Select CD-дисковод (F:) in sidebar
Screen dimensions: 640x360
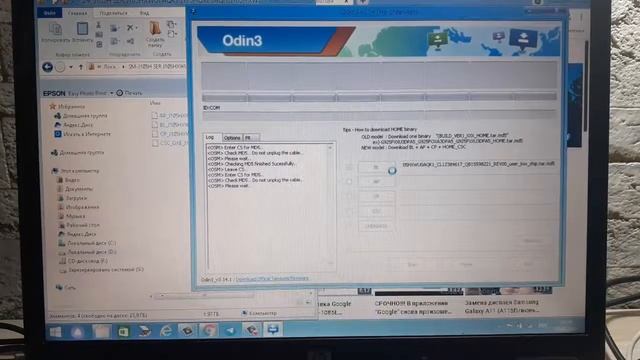click(x=83, y=260)
